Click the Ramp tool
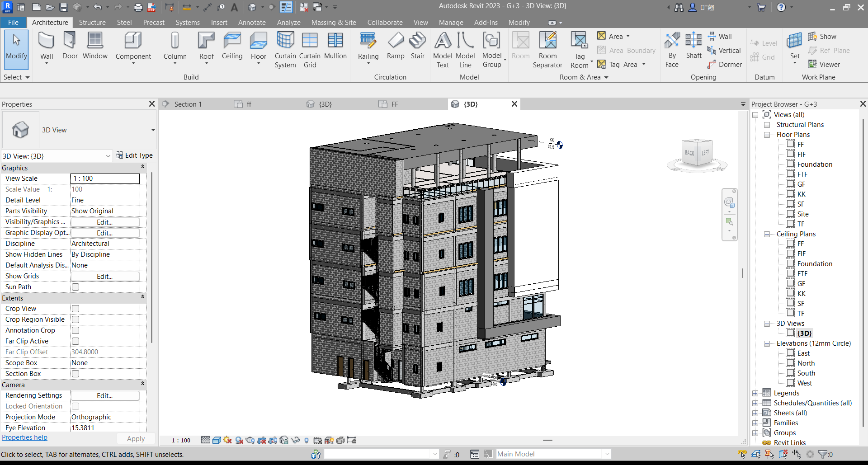Image resolution: width=868 pixels, height=465 pixels. [396, 46]
